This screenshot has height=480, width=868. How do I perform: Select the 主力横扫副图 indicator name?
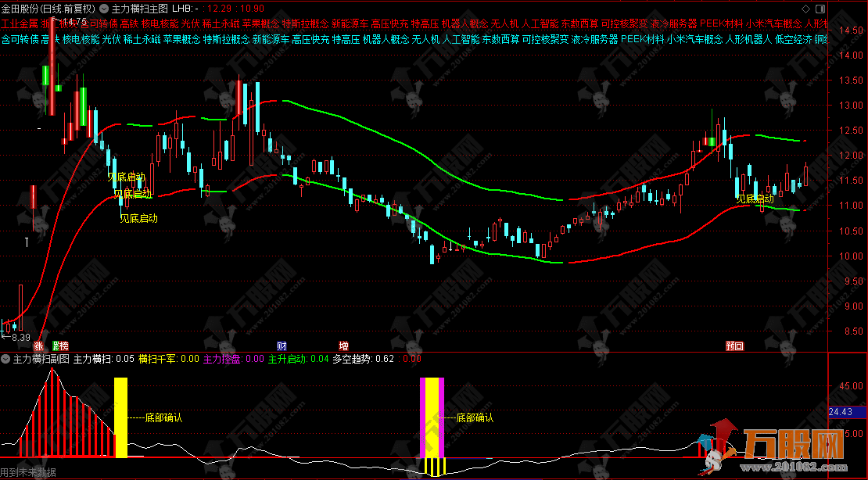pyautogui.click(x=41, y=359)
